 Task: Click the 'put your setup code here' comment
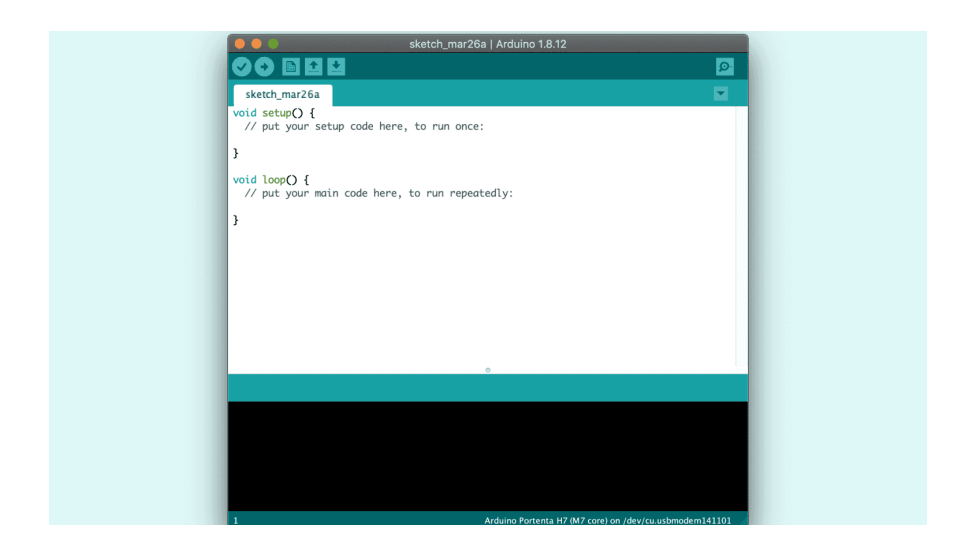364,127
